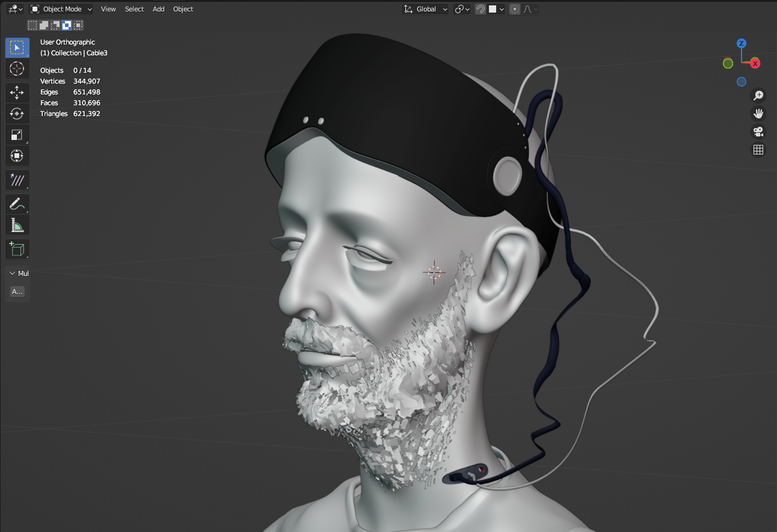Select the Scale tool
Image resolution: width=777 pixels, height=532 pixels.
point(17,135)
